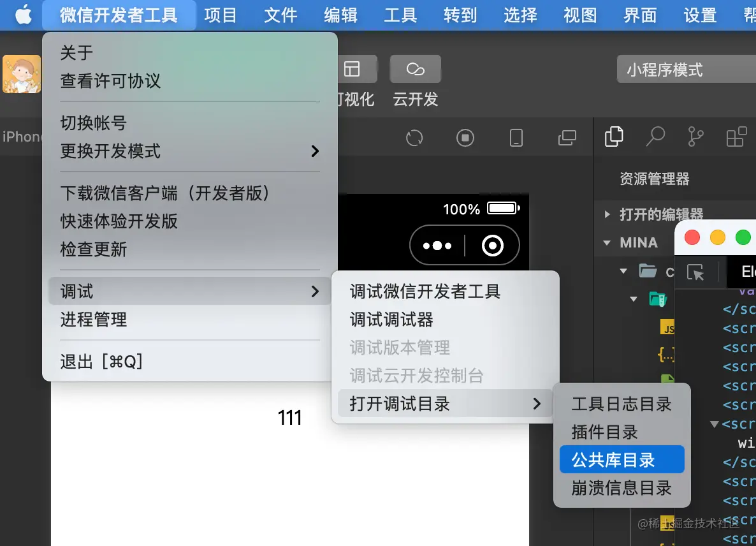
Task: Open the file explorer icon in sidebar
Action: (x=614, y=136)
